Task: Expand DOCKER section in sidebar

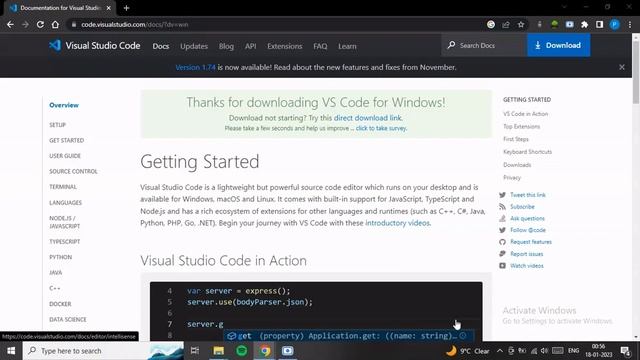Action: [x=60, y=304]
